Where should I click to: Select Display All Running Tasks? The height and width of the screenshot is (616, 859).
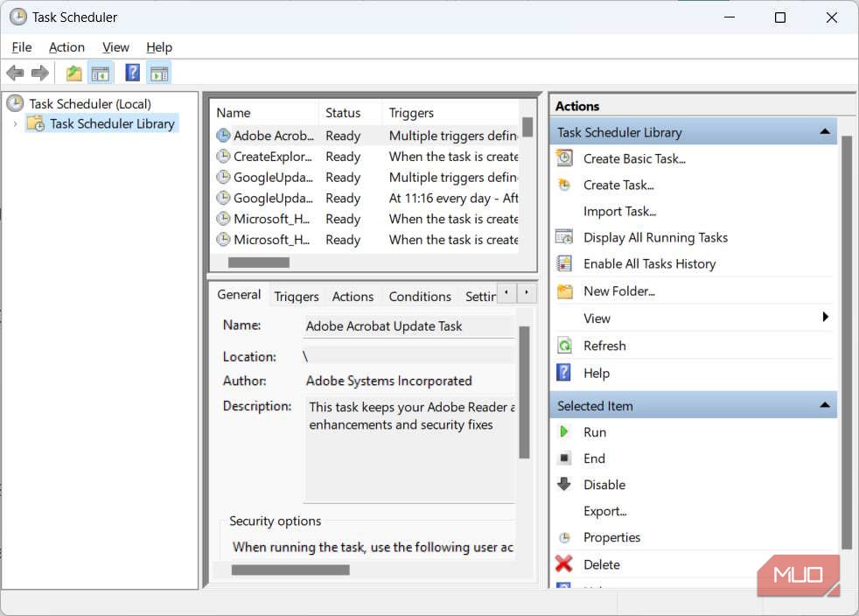pos(654,237)
